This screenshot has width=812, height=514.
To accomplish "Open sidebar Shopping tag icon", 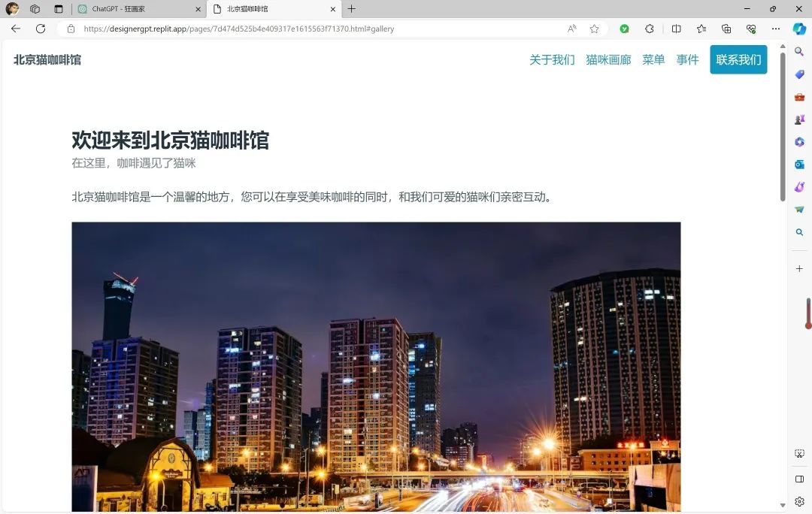I will coord(799,74).
